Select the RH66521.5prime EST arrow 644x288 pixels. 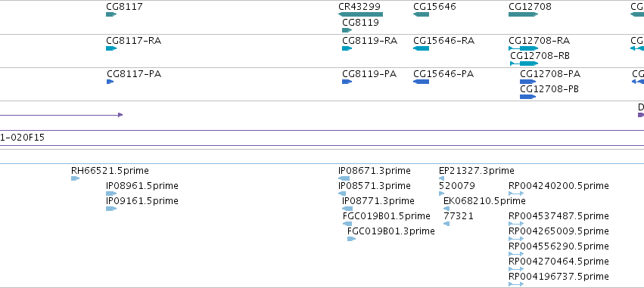(75, 178)
